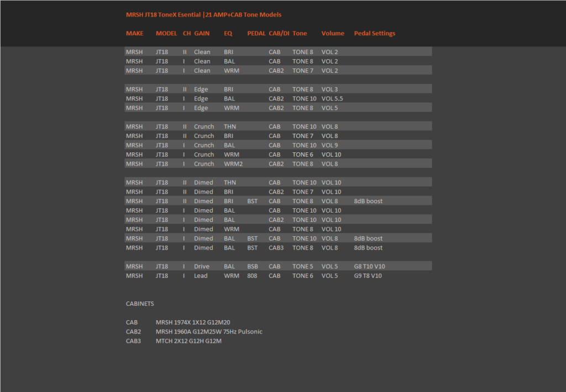Screen dimensions: 566x392
Task: Select 'BSB' pedal in the Drive row
Action: [x=253, y=266]
